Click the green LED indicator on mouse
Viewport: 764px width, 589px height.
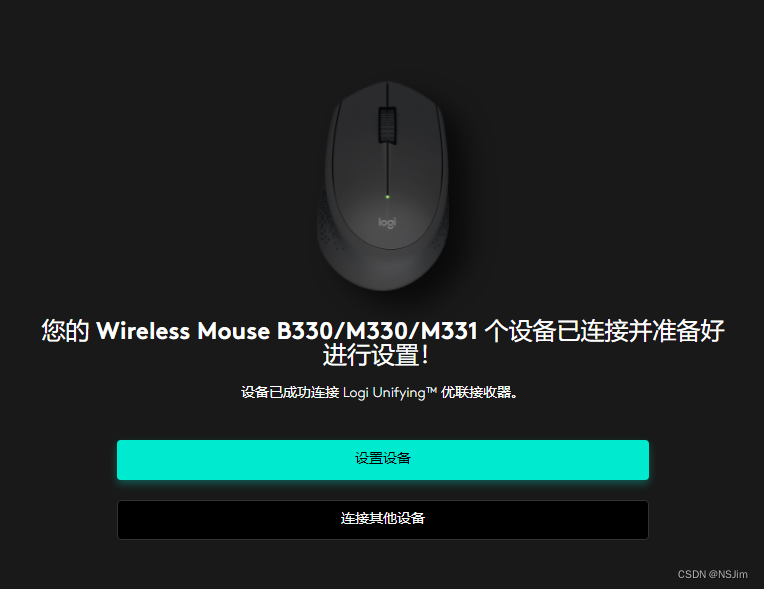point(387,197)
